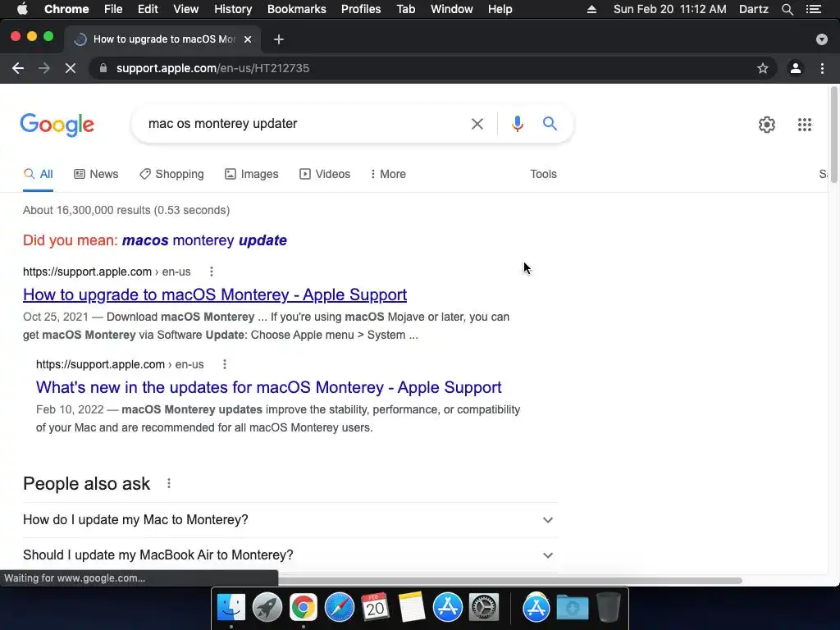
Task: Open the People also ask options dots
Action: (169, 483)
